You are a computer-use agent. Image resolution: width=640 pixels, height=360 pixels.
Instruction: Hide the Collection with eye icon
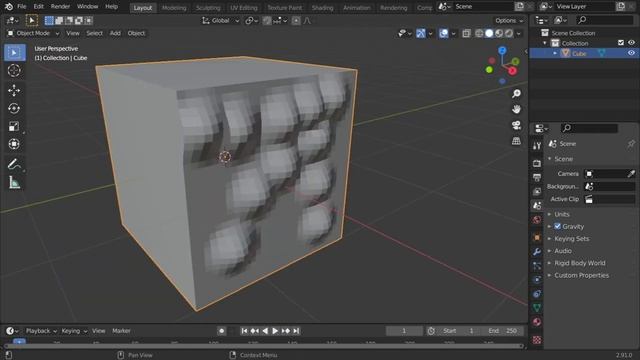[x=631, y=43]
